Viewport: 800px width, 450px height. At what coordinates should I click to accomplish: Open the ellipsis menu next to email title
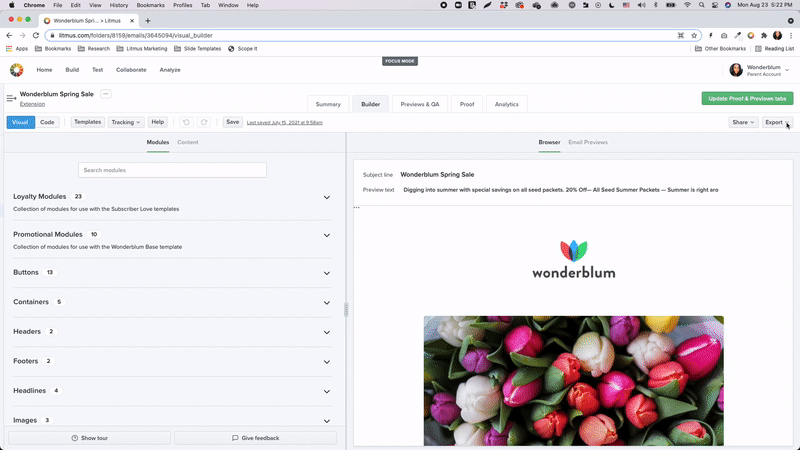point(106,94)
